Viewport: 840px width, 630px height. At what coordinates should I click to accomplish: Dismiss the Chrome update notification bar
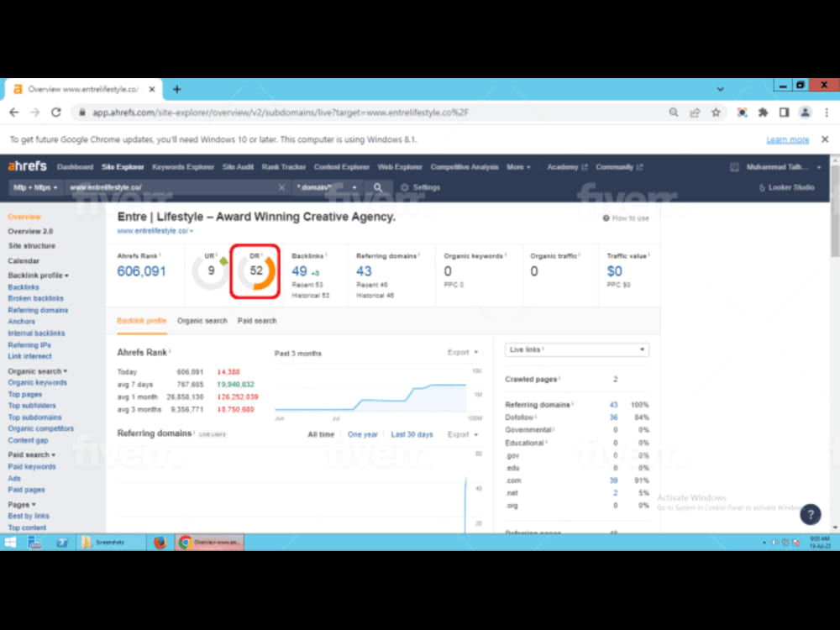pos(825,139)
